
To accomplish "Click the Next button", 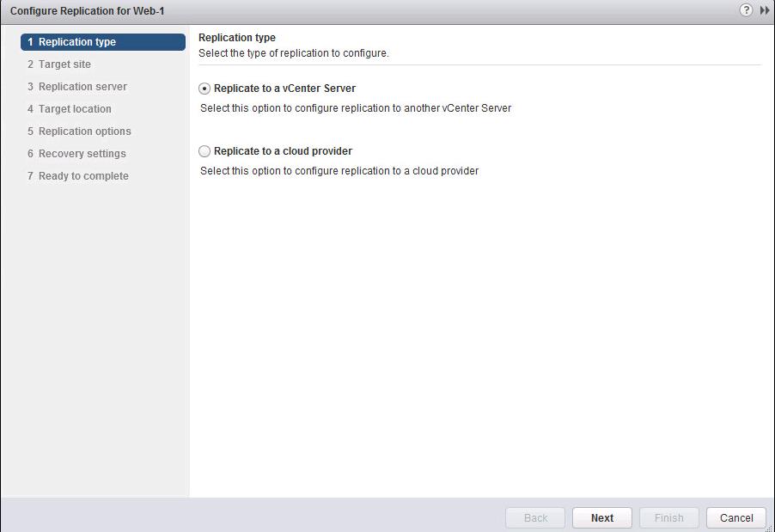I will tap(602, 517).
